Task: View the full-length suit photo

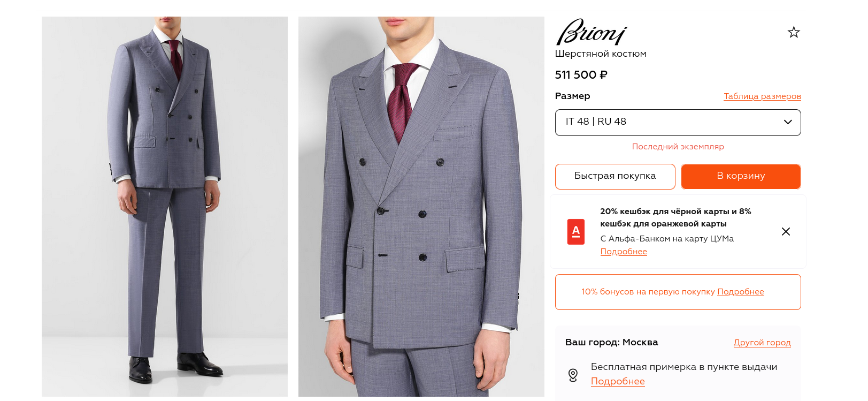Action: [165, 206]
